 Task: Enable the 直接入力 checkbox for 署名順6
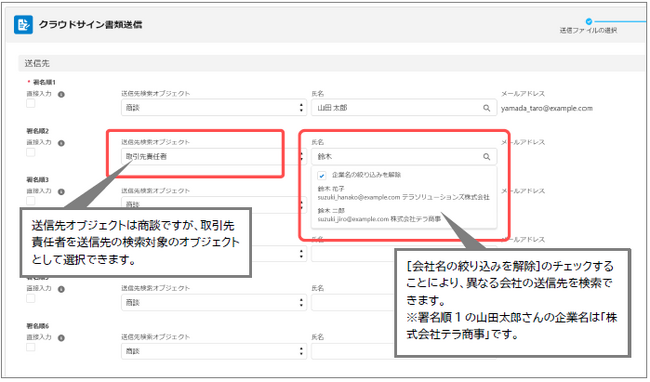pos(31,347)
